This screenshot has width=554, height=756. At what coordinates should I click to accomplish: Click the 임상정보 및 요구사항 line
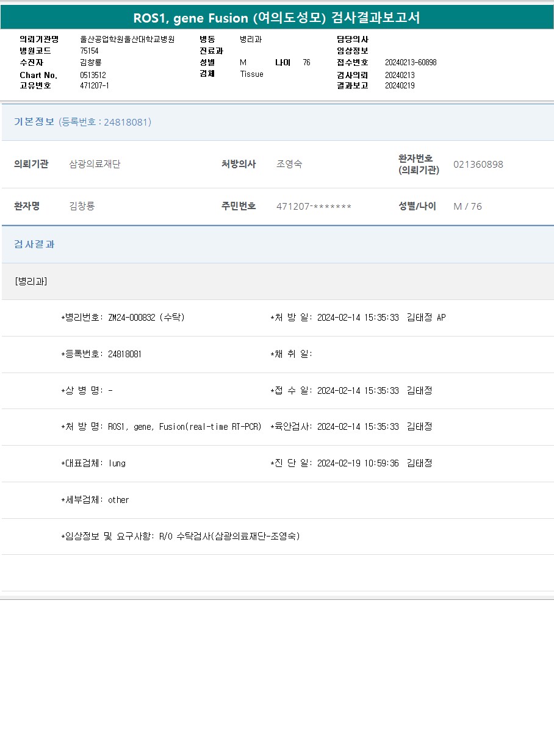pos(181,537)
